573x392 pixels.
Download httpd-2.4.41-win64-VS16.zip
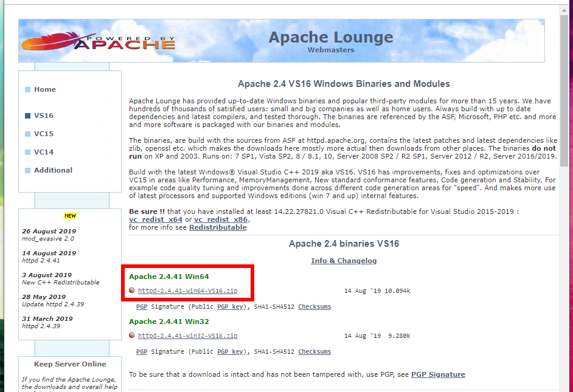(x=188, y=291)
